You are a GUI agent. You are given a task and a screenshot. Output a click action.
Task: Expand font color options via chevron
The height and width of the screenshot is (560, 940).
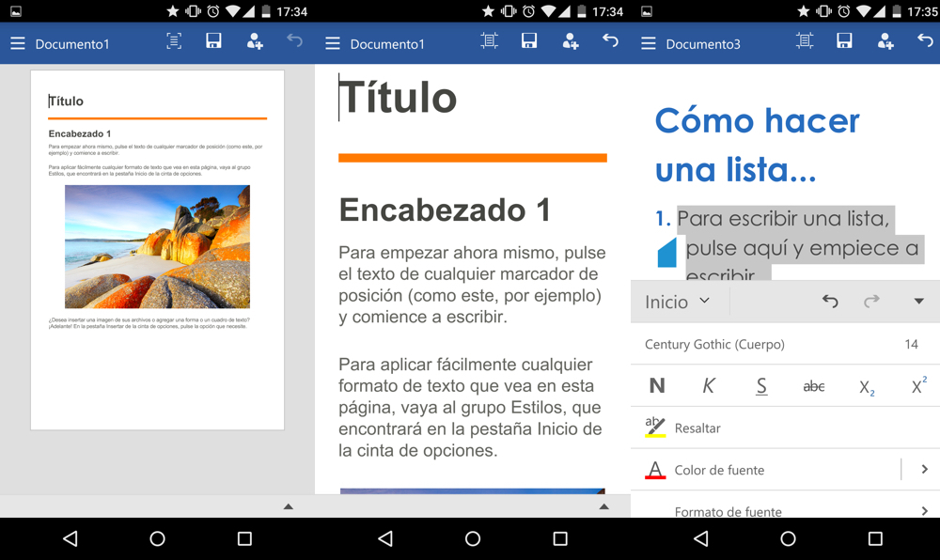coord(924,469)
